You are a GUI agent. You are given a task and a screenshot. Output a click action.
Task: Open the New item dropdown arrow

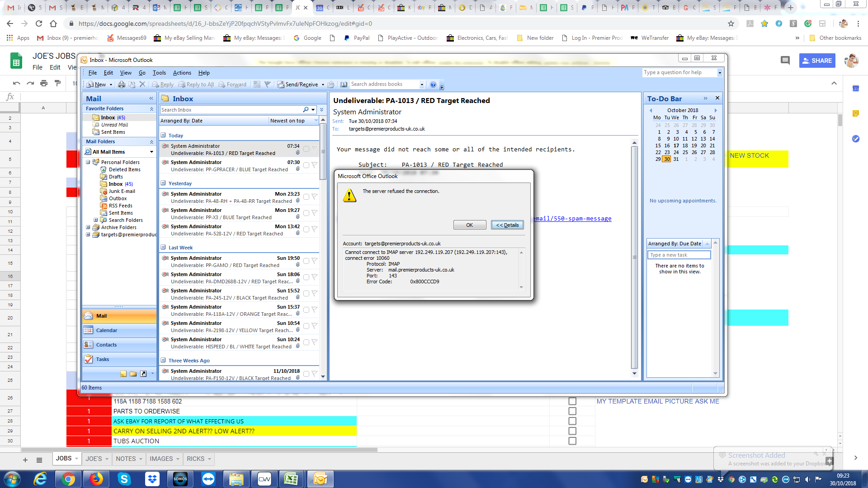(x=111, y=84)
